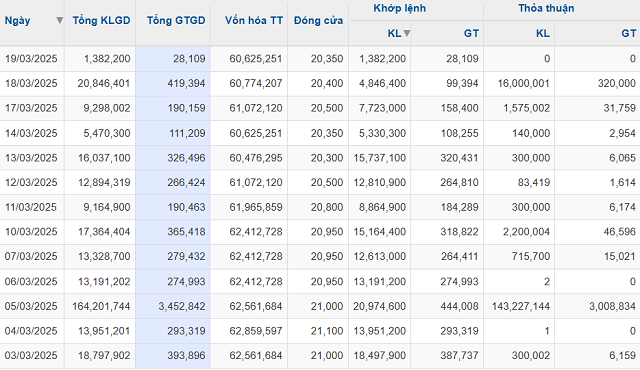Click the Thỏa thuận GT sub-header
Screen dimensions: 640x370
pos(629,33)
